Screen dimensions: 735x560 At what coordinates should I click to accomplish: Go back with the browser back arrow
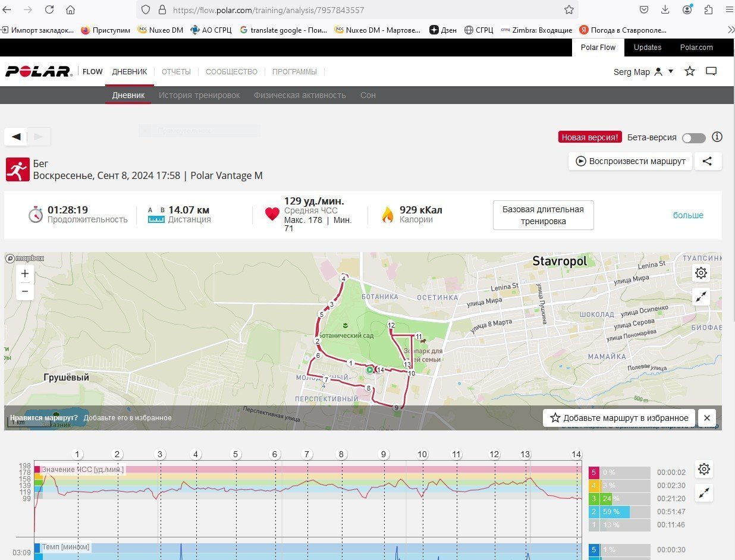pos(7,10)
